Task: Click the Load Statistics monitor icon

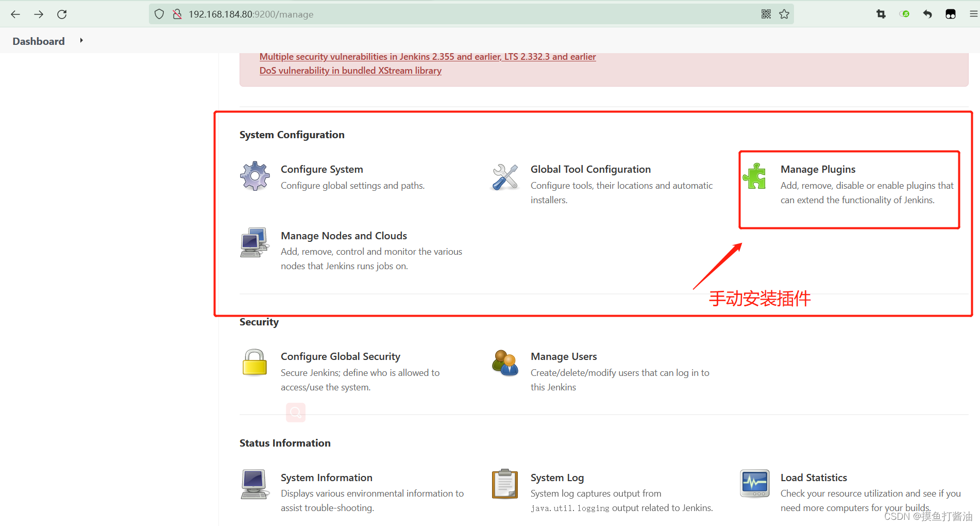Action: click(755, 483)
